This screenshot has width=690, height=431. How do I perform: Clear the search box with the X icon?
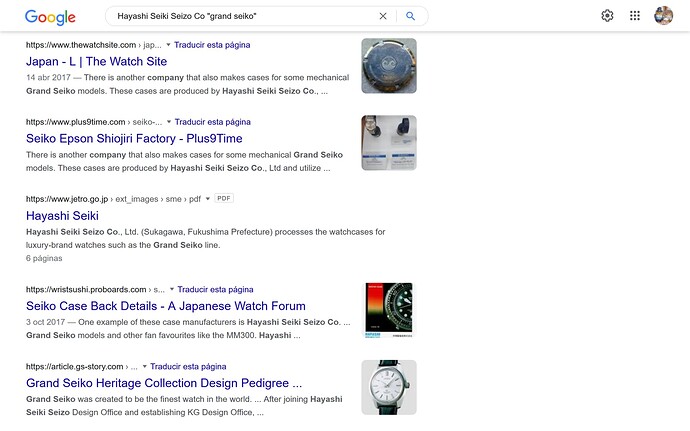(x=383, y=16)
